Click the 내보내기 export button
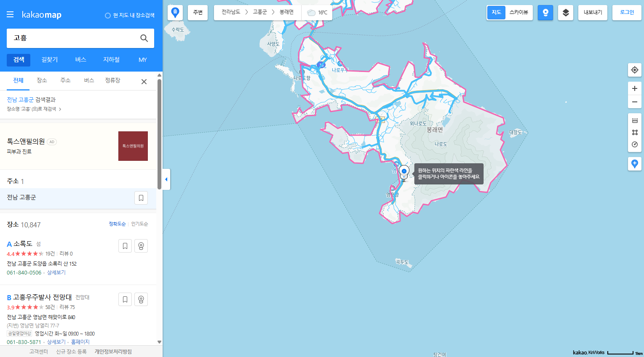 click(x=593, y=13)
